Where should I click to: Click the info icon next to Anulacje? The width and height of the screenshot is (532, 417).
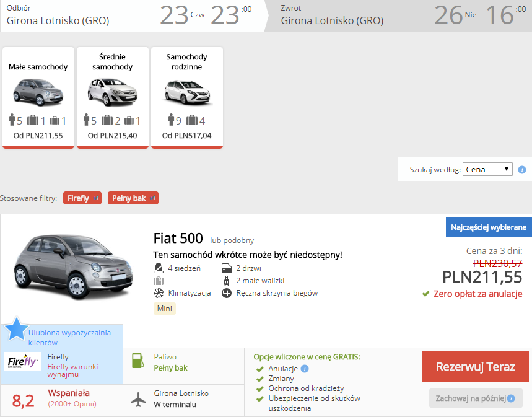[x=305, y=369]
